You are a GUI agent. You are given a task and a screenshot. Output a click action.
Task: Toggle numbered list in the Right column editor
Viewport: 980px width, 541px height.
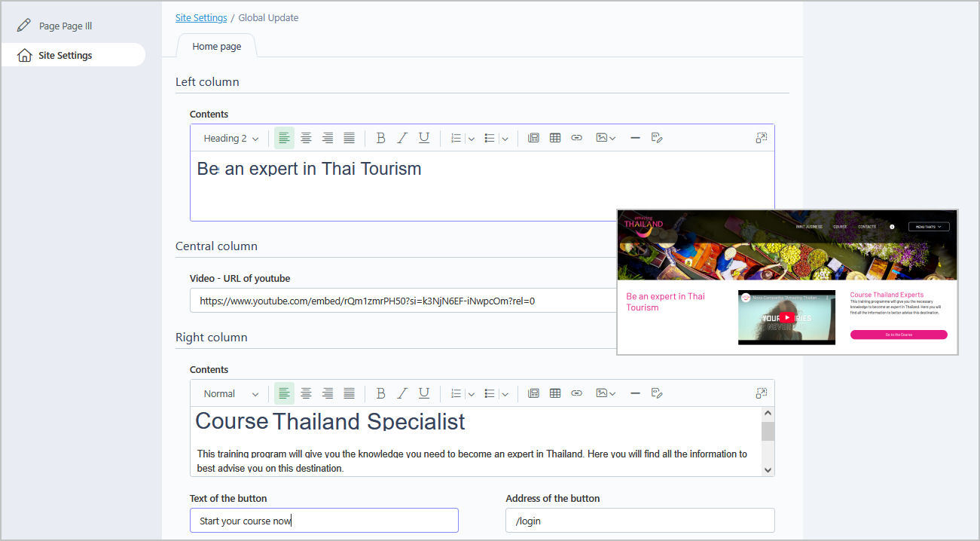click(456, 393)
